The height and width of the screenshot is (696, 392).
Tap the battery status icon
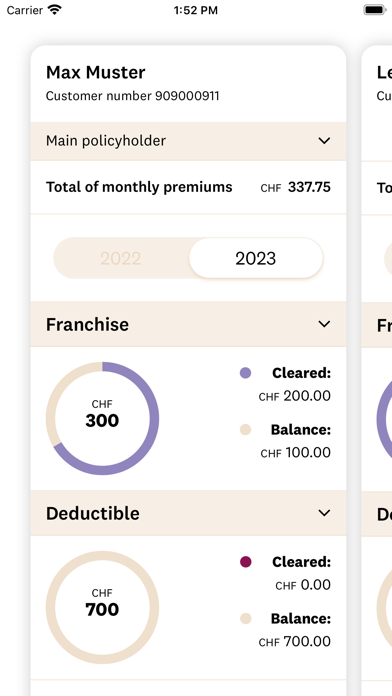point(376,10)
